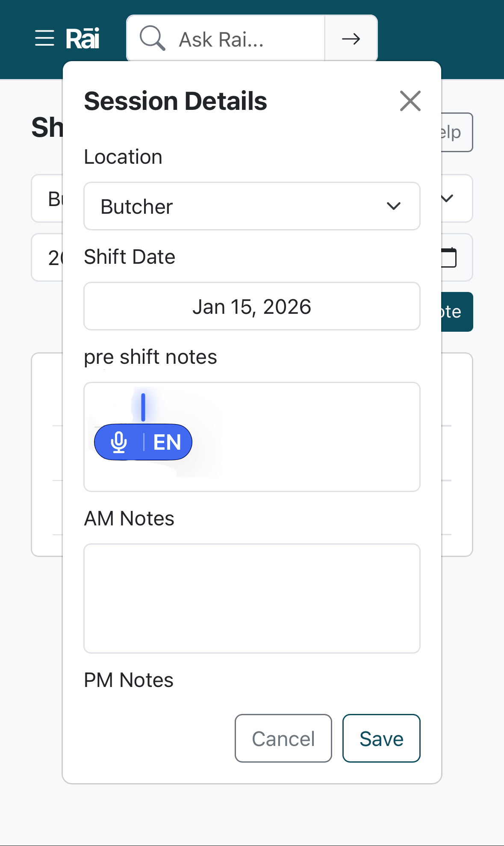Submit the Ask Rai query via arrow icon

coord(351,38)
